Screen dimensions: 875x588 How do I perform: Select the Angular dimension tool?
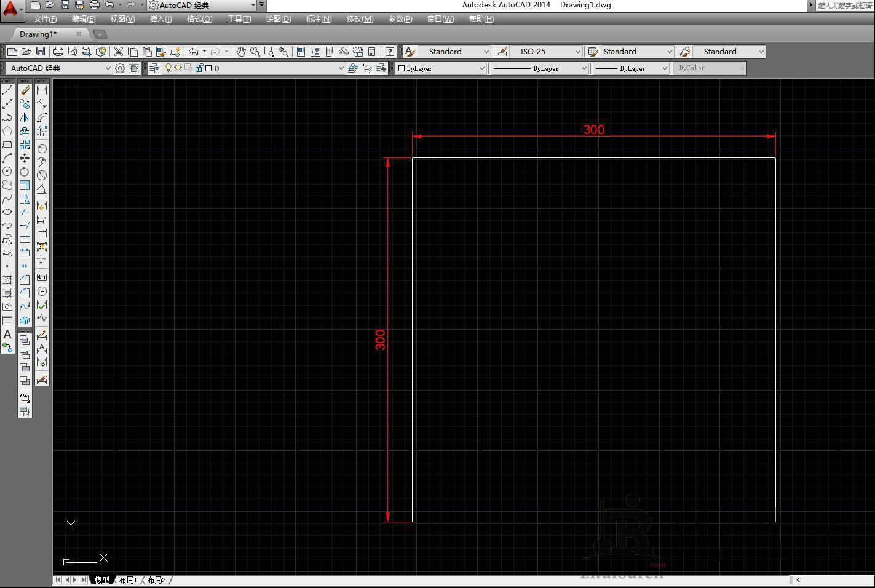(x=42, y=189)
